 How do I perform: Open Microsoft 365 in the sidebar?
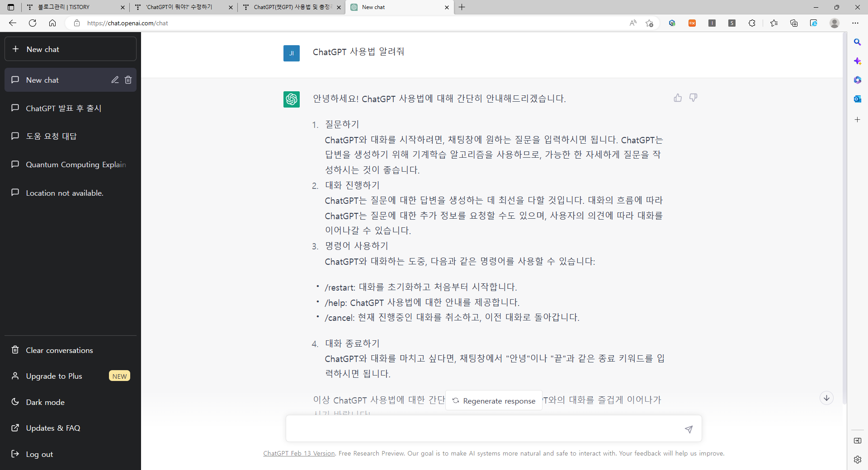857,80
